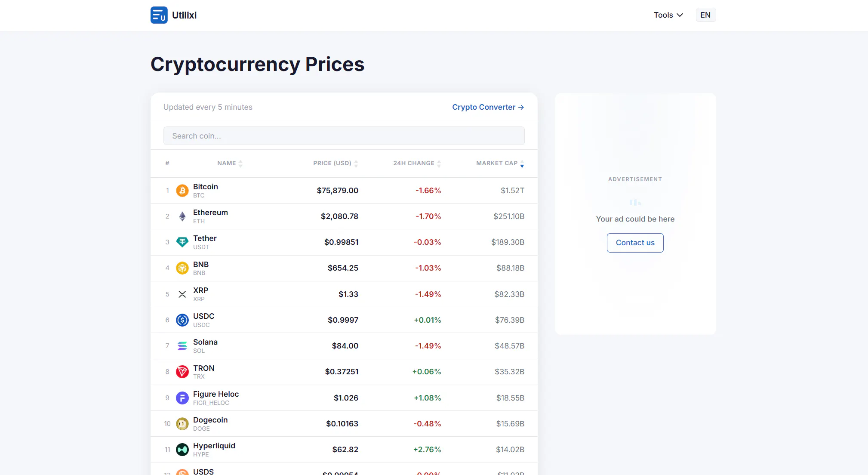Select the Tether name text
Image resolution: width=868 pixels, height=475 pixels.
point(205,238)
